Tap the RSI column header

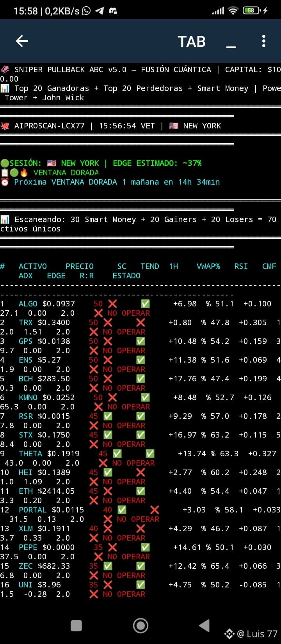click(x=241, y=266)
